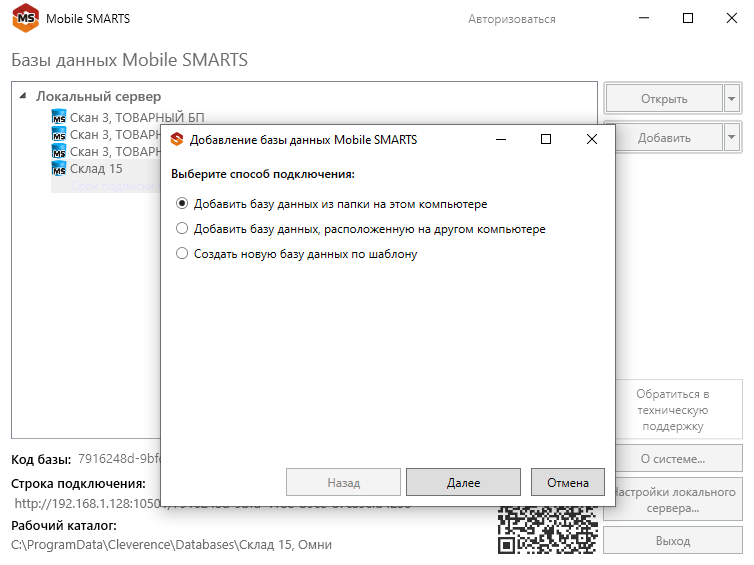
Task: Select the Склад 15 database entry
Action: tap(96, 169)
